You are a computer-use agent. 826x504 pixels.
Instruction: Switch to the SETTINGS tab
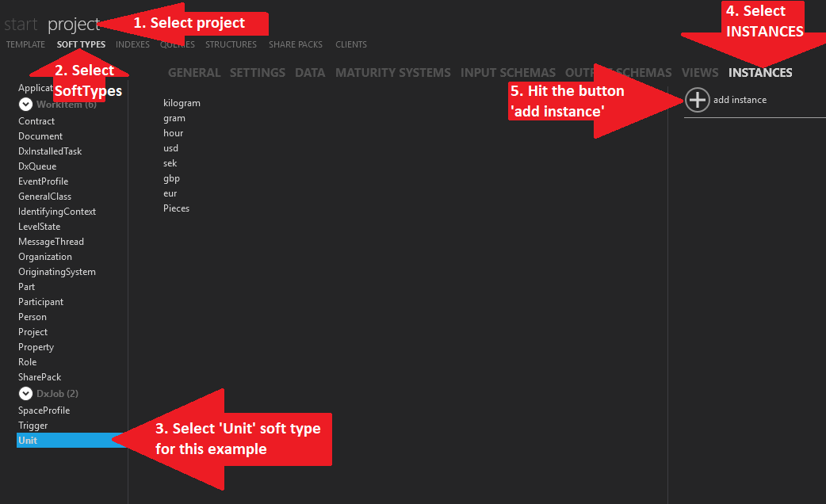click(258, 73)
